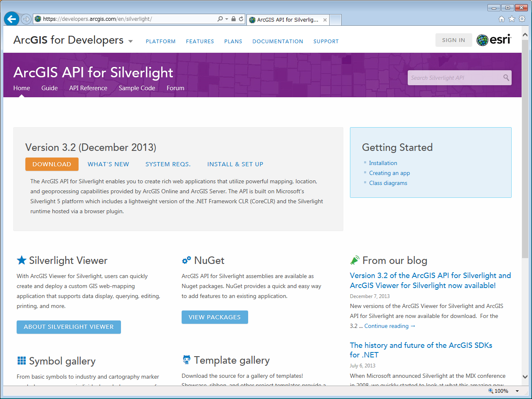
Task: Click the security lock icon in address bar
Action: coord(234,19)
